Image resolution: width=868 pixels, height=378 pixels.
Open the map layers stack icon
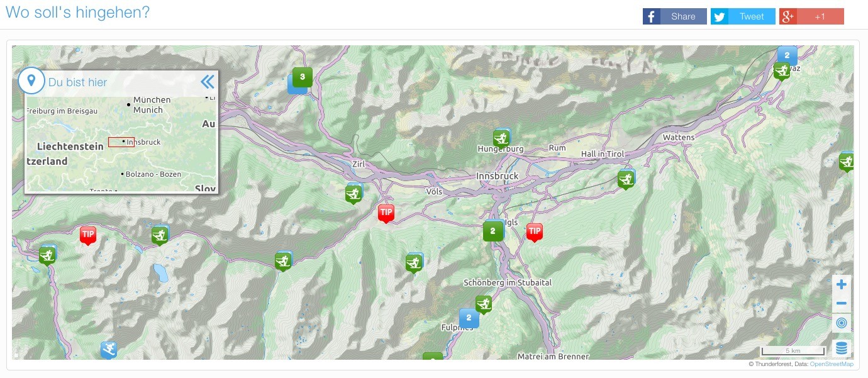841,348
